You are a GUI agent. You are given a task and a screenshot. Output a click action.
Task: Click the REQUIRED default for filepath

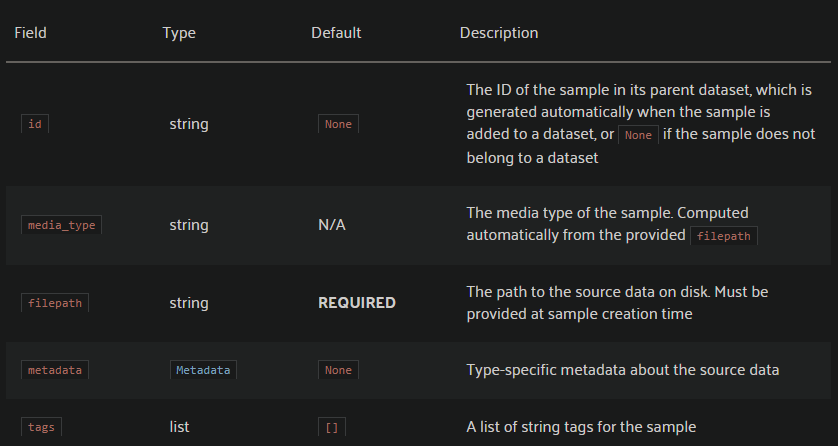pyautogui.click(x=357, y=303)
